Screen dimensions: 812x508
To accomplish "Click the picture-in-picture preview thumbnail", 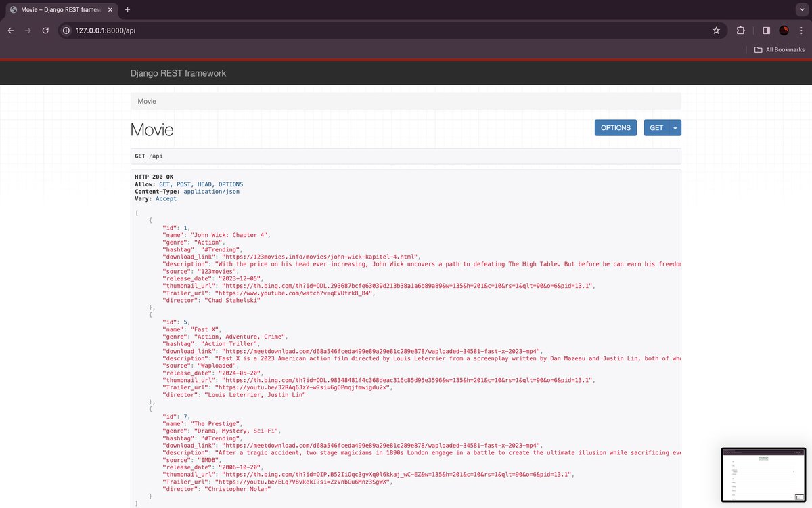I will tap(763, 475).
